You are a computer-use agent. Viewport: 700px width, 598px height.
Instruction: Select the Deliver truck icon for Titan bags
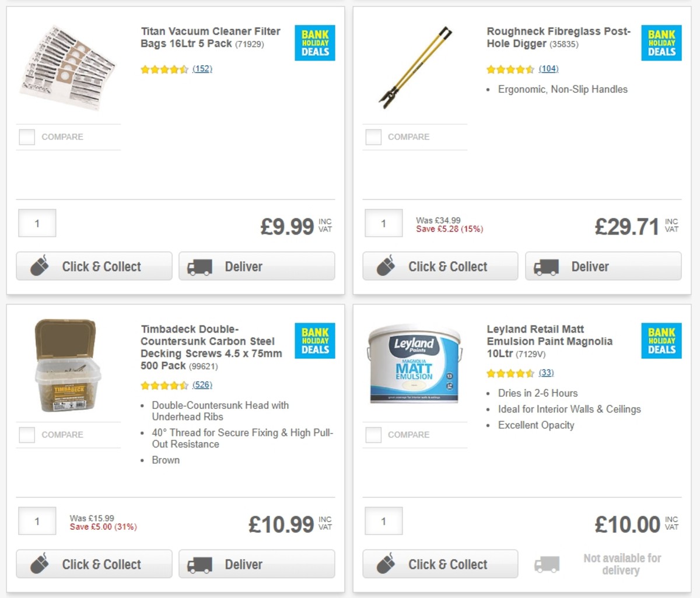[201, 267]
